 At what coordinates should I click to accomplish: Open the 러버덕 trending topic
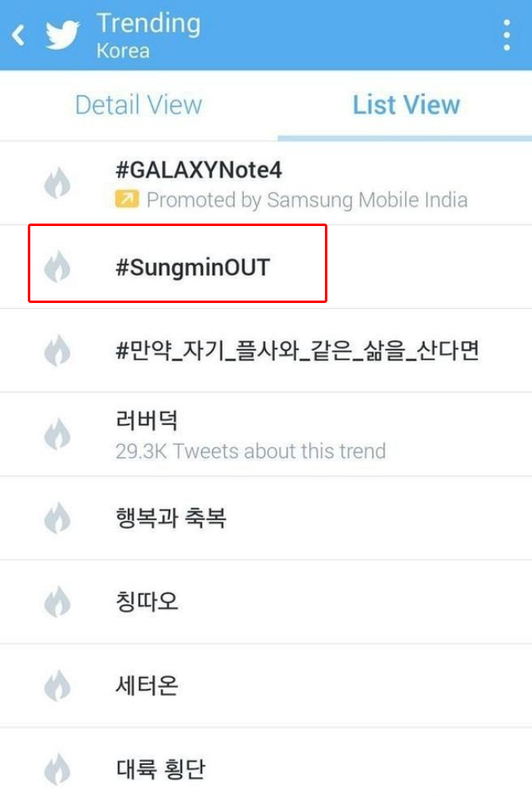point(147,421)
